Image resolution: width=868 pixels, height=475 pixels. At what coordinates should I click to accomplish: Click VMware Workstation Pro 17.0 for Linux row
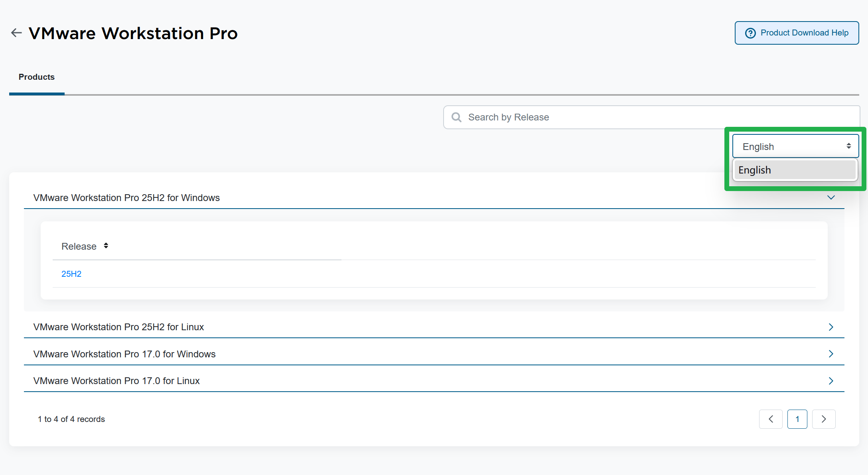(x=116, y=381)
